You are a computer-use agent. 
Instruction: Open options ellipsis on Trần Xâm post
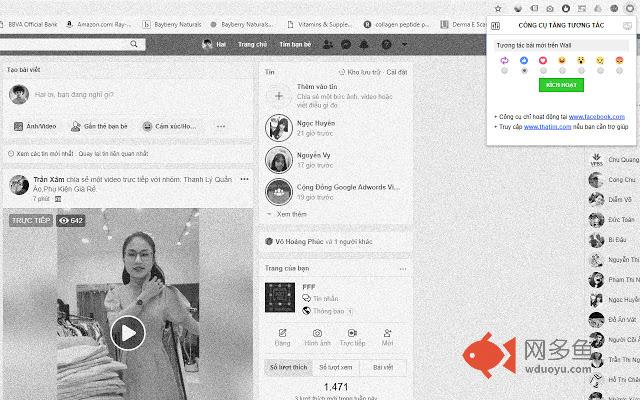pos(244,179)
